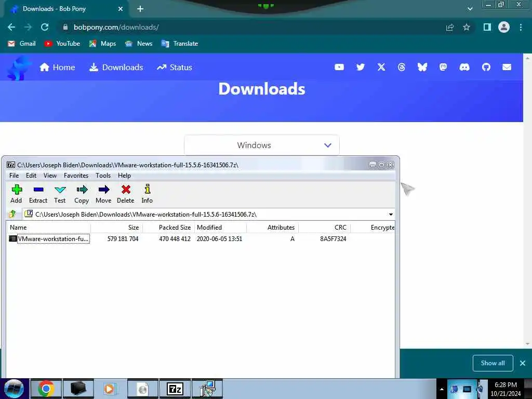Go back in Chrome browser
The image size is (532, 399).
pyautogui.click(x=11, y=27)
